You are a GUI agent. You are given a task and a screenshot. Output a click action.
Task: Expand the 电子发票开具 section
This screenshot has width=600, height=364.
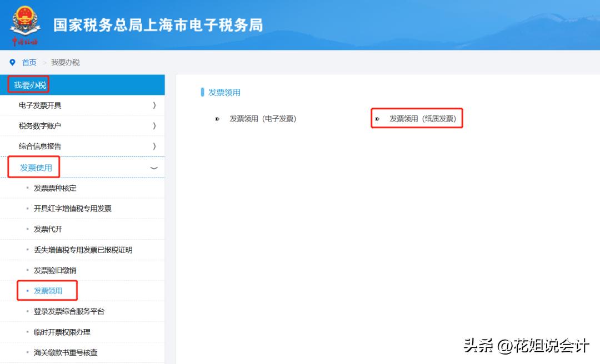tap(82, 104)
